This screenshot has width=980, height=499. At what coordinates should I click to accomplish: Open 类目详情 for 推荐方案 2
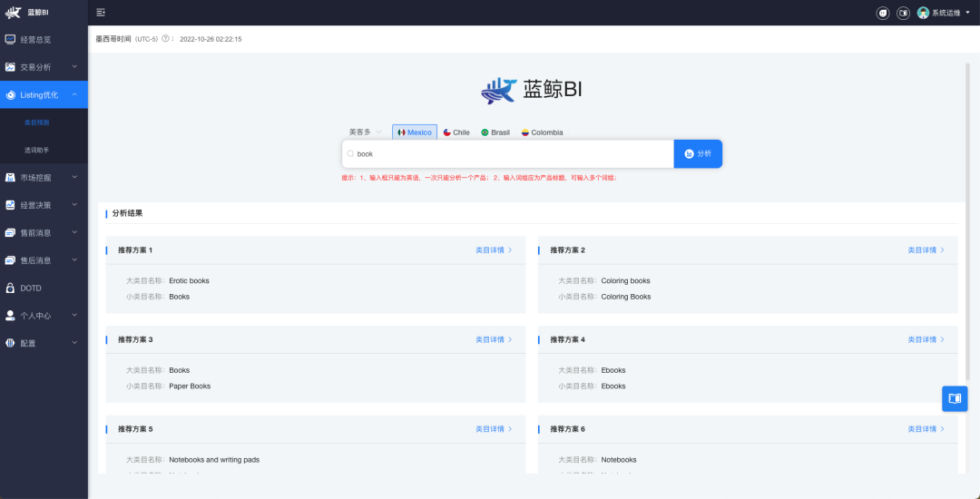pyautogui.click(x=926, y=249)
